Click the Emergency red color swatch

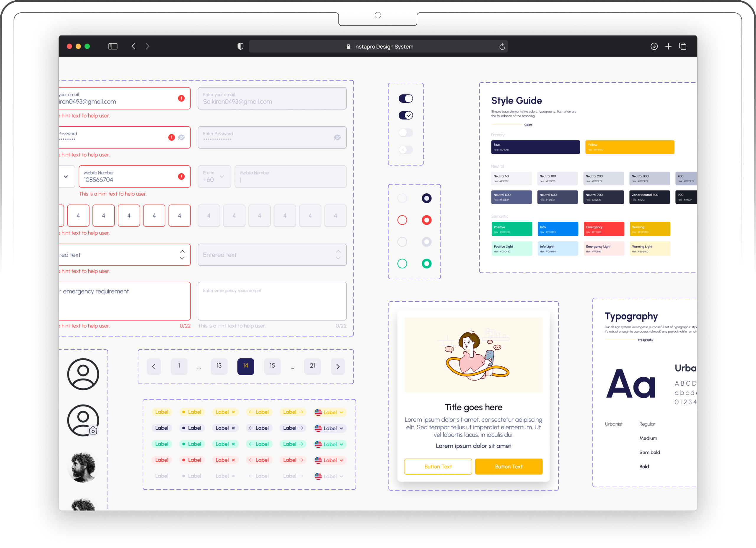604,229
